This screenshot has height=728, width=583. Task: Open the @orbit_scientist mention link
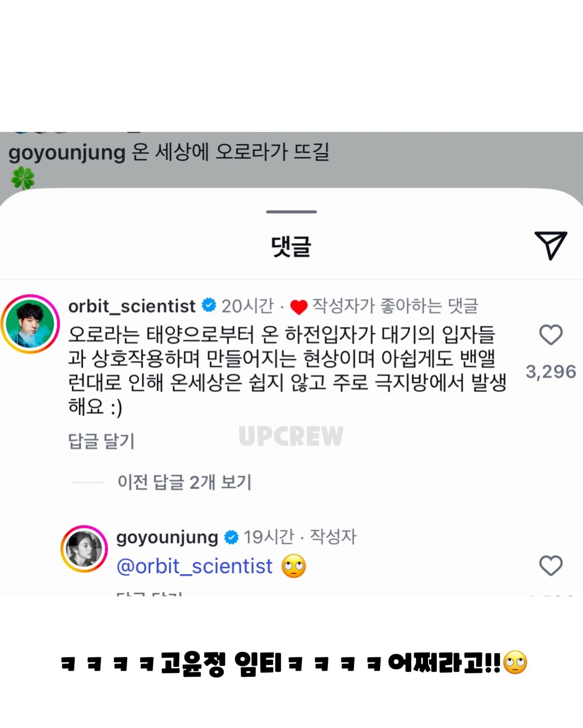point(194,566)
